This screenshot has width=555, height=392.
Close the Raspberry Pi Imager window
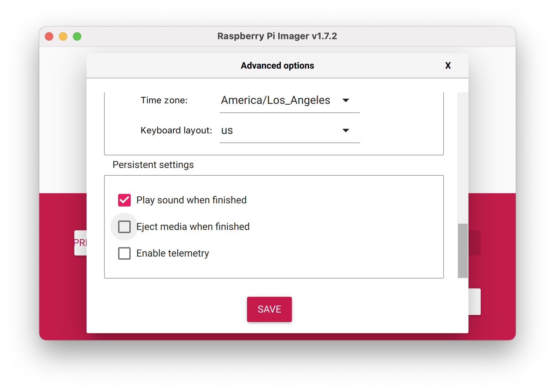[49, 36]
